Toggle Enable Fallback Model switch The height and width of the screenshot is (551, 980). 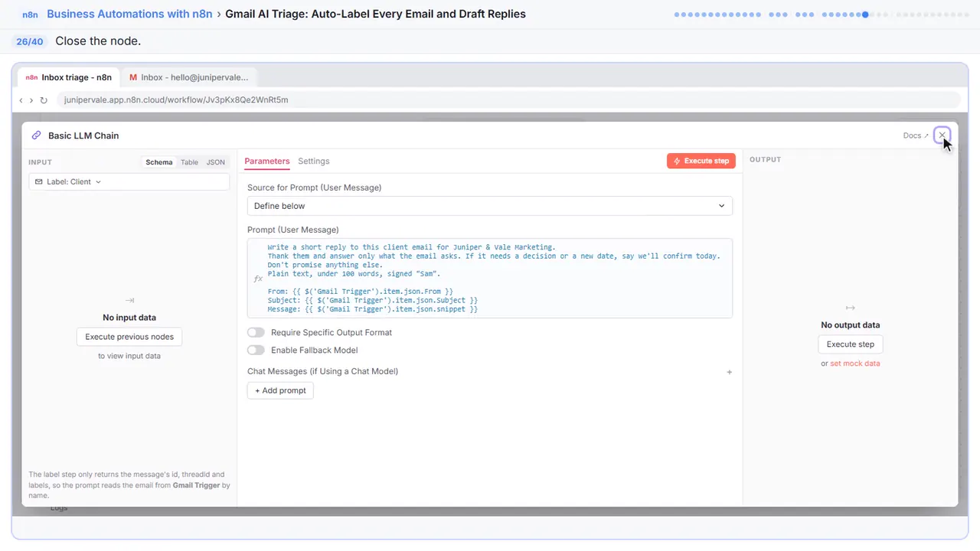coord(256,350)
